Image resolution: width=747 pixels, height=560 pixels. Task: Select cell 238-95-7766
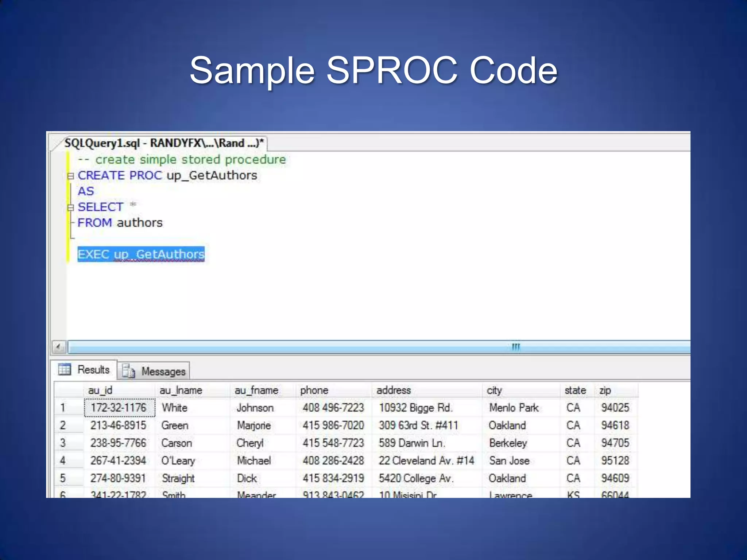tap(119, 443)
